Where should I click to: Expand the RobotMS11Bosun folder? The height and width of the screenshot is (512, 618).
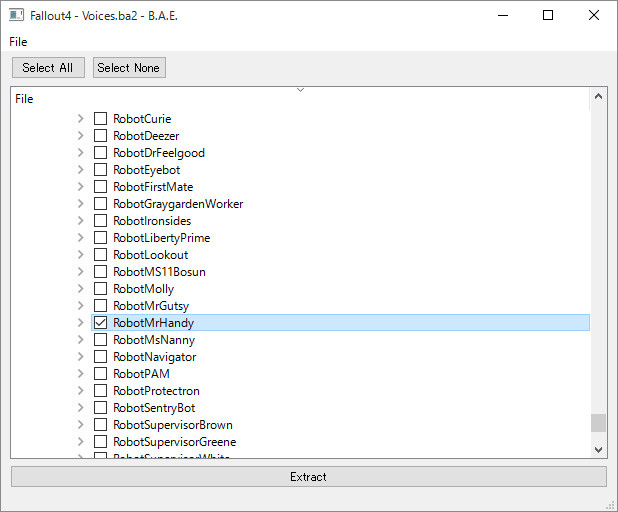[x=81, y=272]
